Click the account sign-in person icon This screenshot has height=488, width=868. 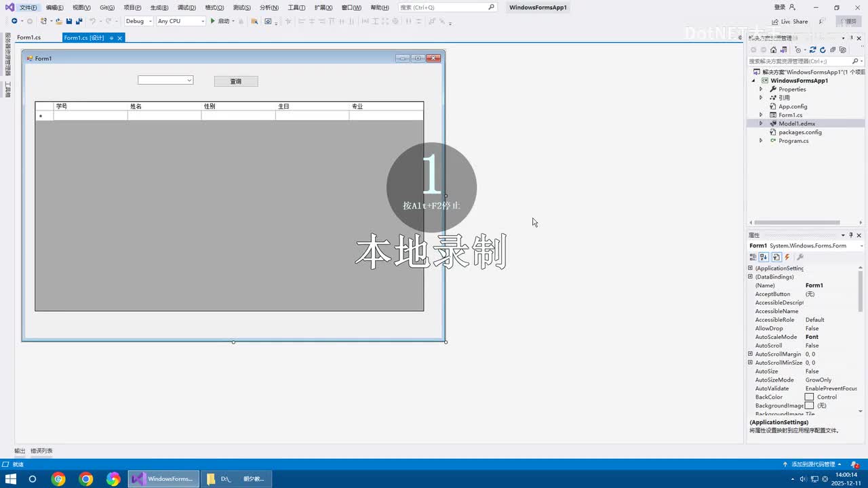coord(792,7)
